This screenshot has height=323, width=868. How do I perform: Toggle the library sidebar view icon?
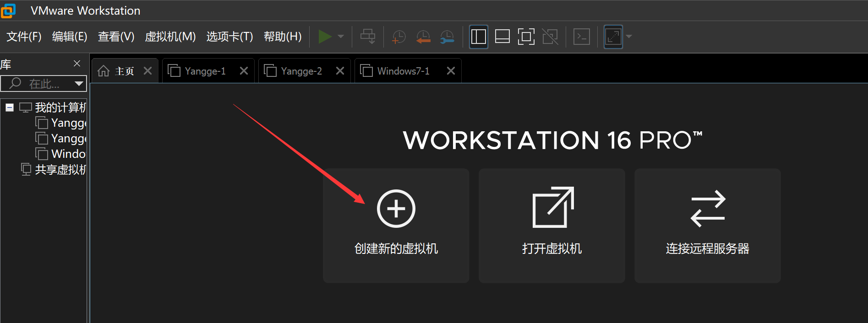point(479,37)
